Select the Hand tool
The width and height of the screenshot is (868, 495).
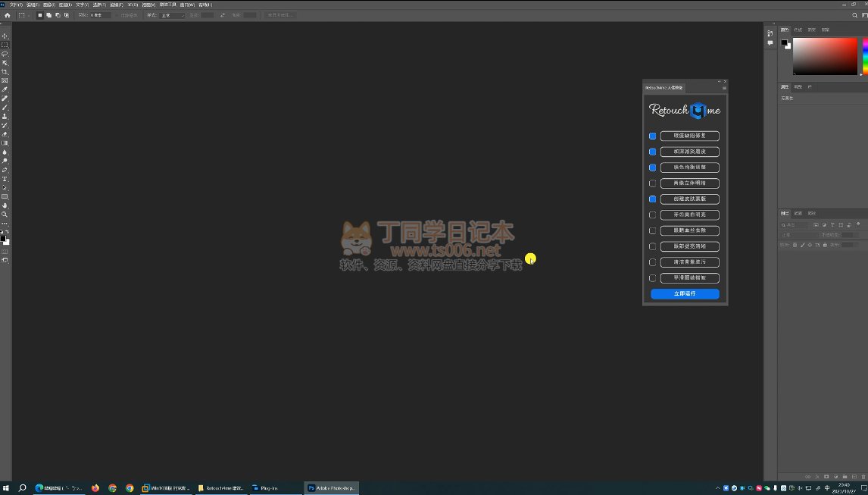(5, 205)
